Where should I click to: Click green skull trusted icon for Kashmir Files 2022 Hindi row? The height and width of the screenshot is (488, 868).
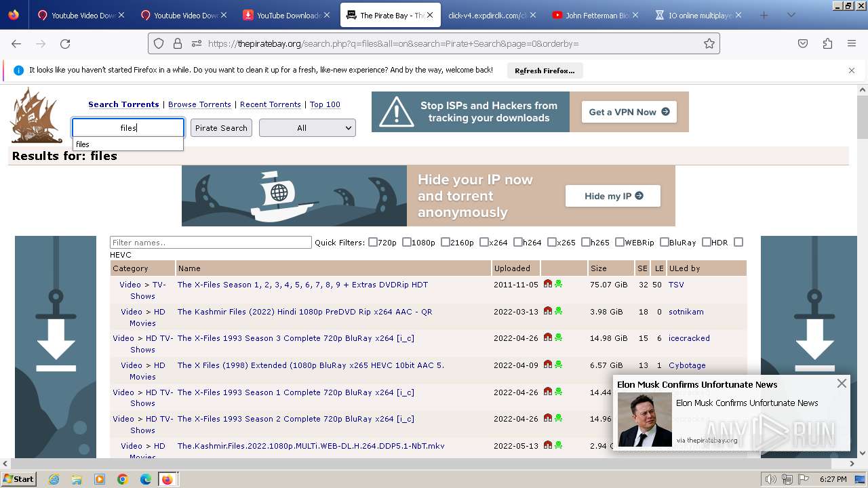[x=558, y=311]
